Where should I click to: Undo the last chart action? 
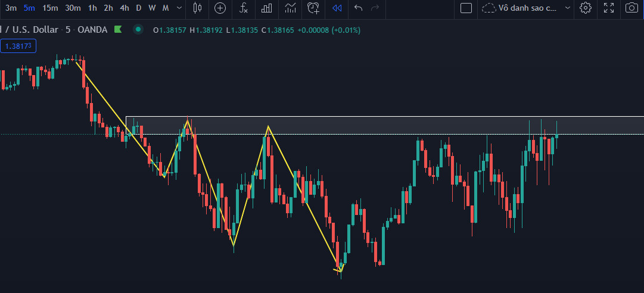[x=358, y=8]
